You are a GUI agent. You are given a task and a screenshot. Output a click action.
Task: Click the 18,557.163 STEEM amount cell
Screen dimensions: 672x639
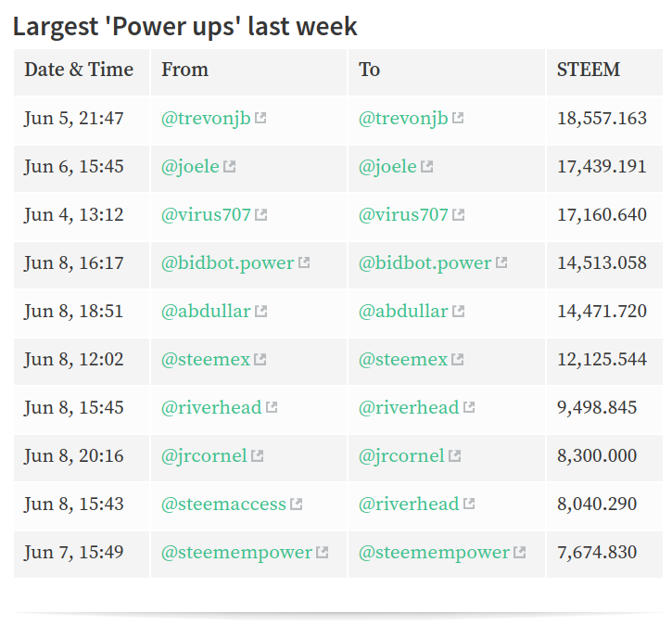click(x=604, y=119)
